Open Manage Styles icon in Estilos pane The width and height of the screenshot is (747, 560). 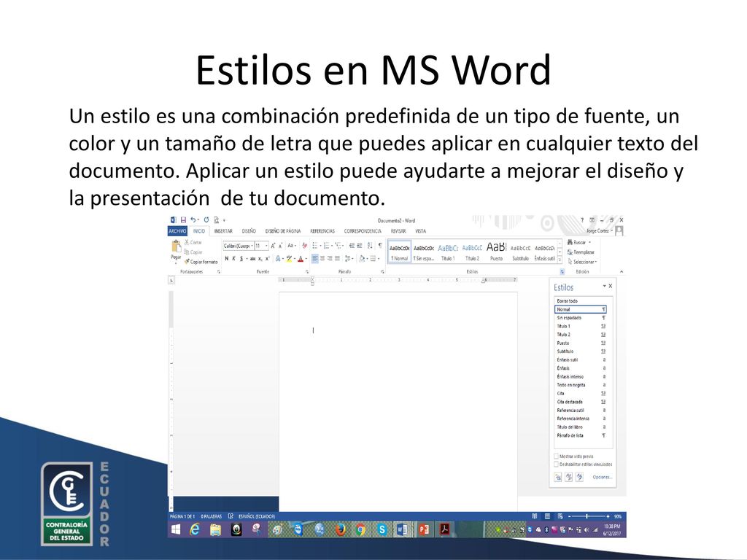(x=580, y=477)
